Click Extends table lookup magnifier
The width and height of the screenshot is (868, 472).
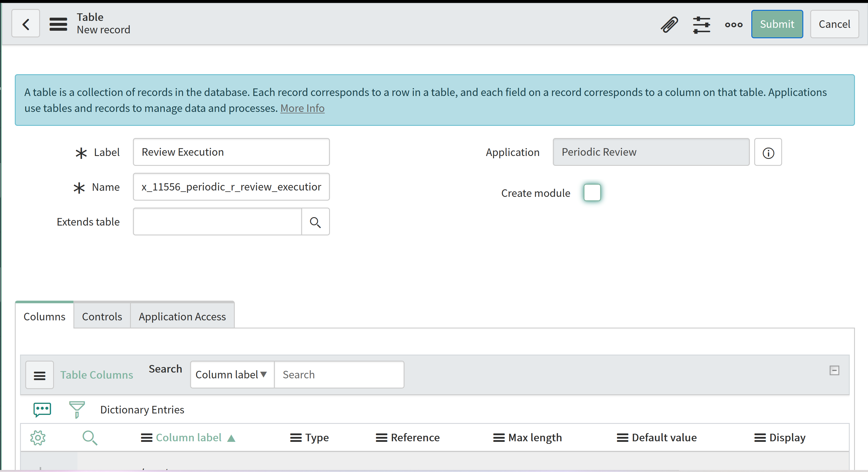click(315, 222)
